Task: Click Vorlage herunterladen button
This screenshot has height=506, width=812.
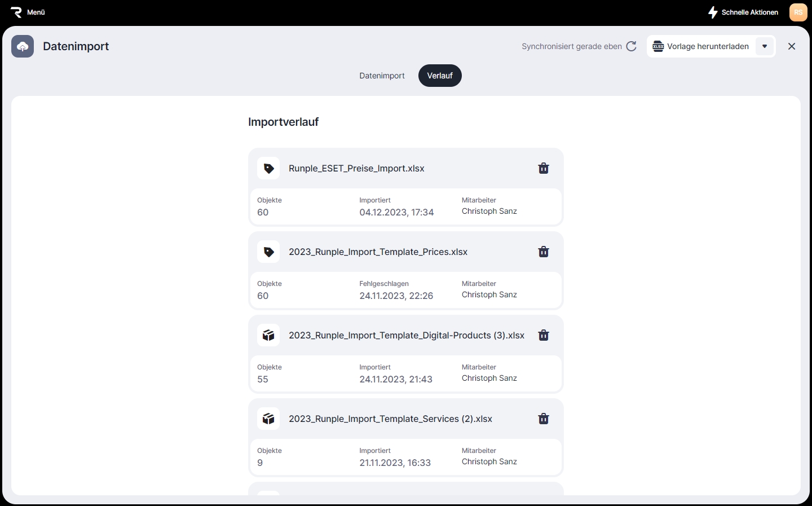Action: [x=701, y=46]
